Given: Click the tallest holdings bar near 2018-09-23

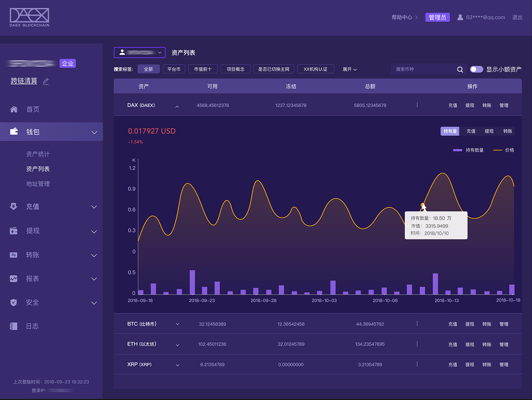Looking at the screenshot, I should pyautogui.click(x=192, y=282).
